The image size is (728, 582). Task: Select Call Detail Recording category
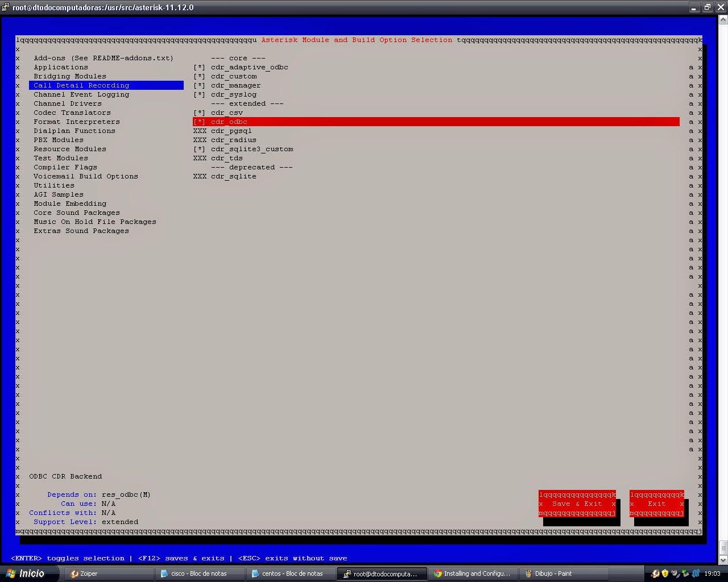pyautogui.click(x=106, y=85)
